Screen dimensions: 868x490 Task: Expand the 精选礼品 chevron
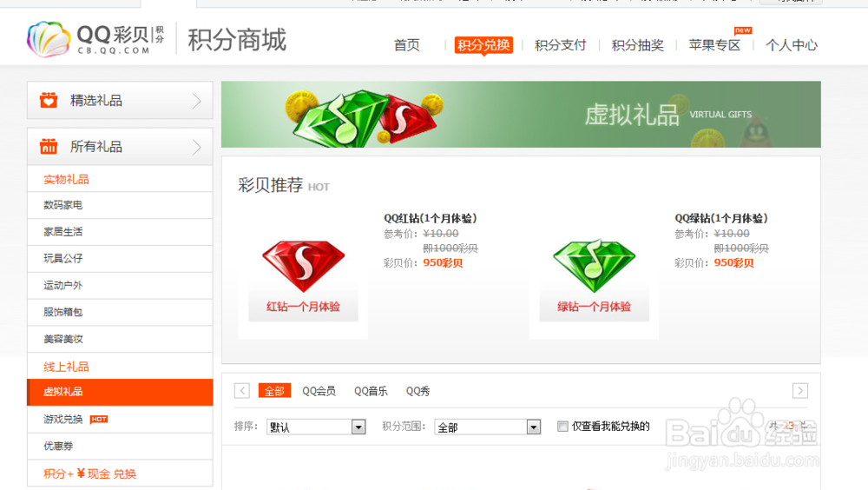coord(196,100)
